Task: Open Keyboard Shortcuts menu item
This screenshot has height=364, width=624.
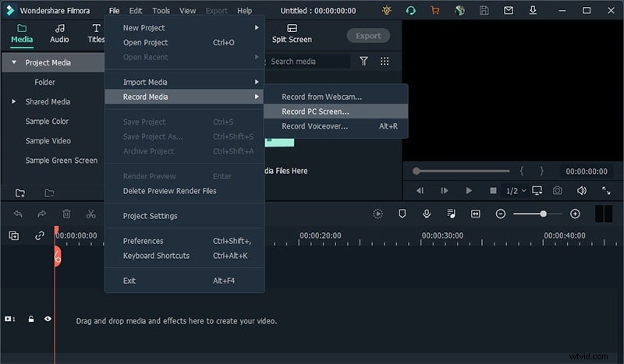Action: tap(185, 256)
